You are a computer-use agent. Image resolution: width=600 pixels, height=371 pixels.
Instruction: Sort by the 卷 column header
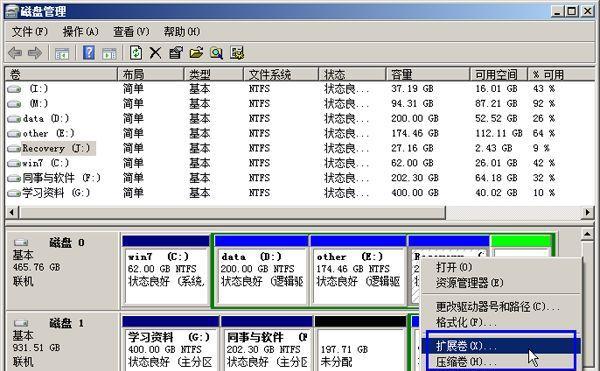[61, 74]
